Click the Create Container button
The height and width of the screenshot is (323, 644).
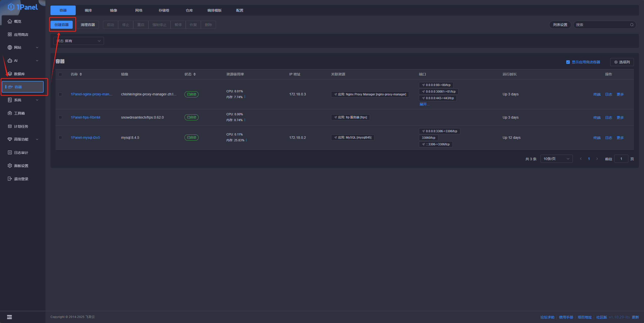coord(62,25)
